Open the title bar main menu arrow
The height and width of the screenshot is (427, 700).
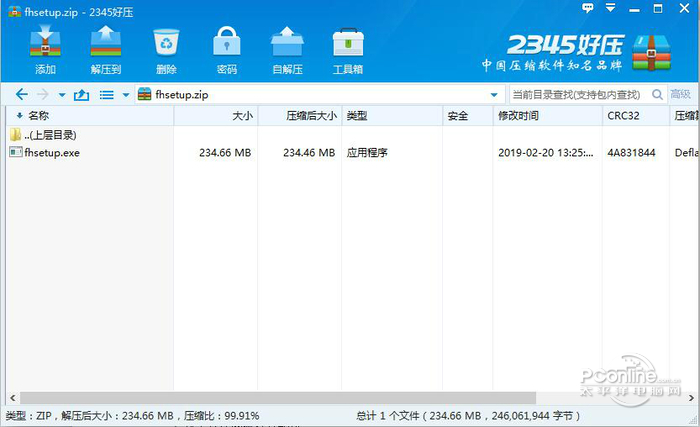coord(610,7)
